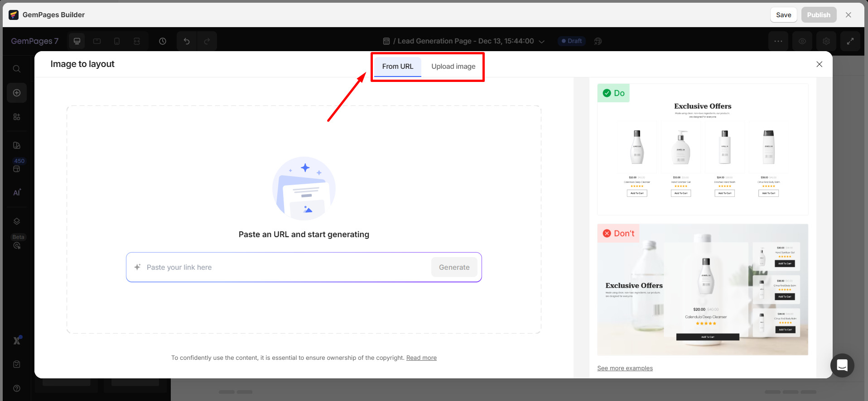The width and height of the screenshot is (868, 401).
Task: Click the add element plus icon
Action: 17,93
